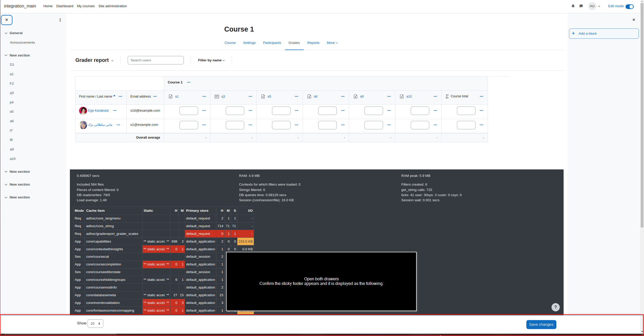Click Announcements in course index
Image resolution: width=644 pixels, height=336 pixels.
22,43
